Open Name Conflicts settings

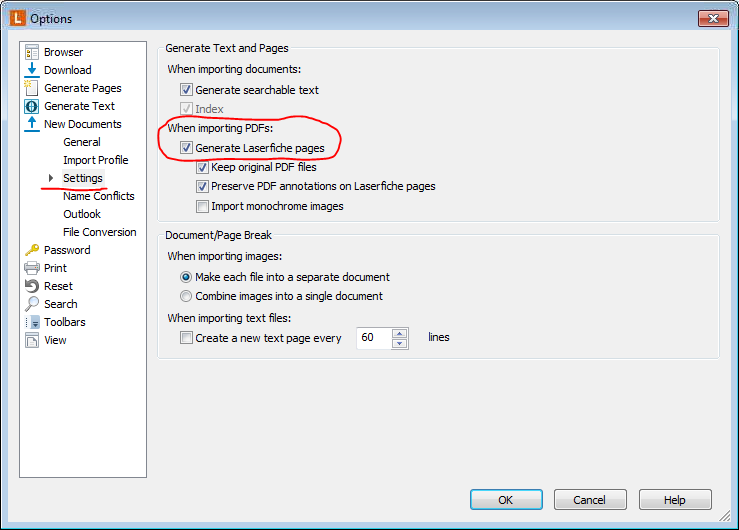point(99,196)
